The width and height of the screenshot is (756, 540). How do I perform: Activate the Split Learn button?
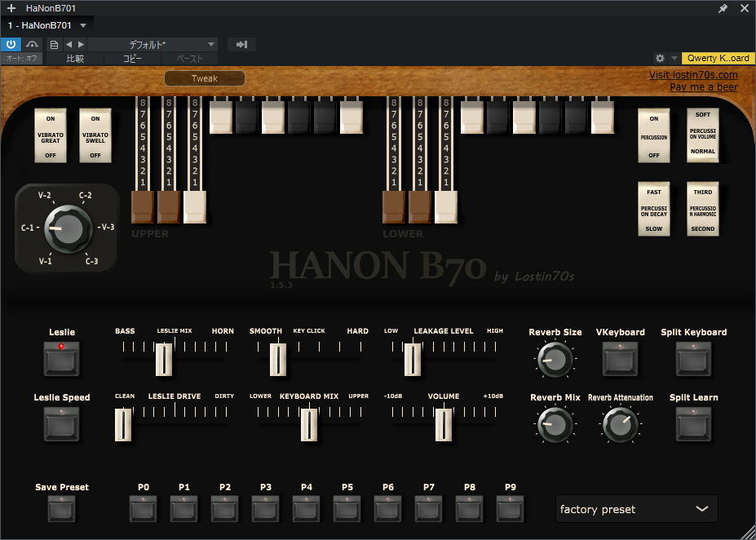693,424
